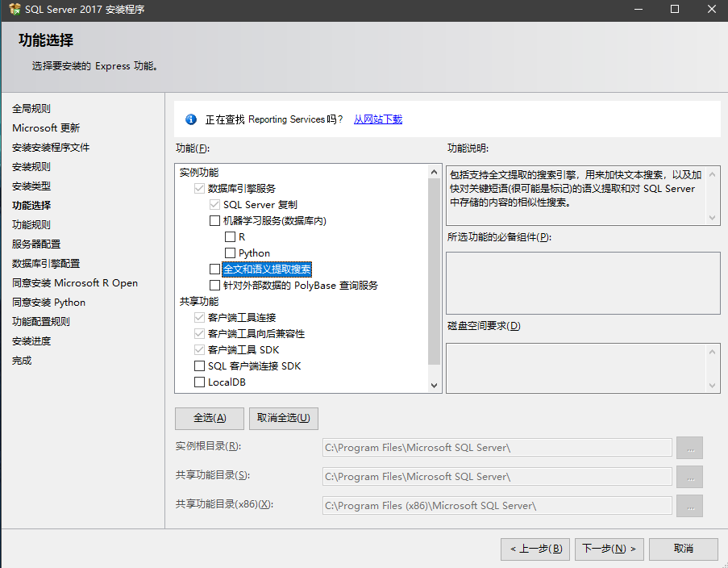Image resolution: width=728 pixels, height=568 pixels.
Task: Go back with 上一步(B) button
Action: pos(535,549)
